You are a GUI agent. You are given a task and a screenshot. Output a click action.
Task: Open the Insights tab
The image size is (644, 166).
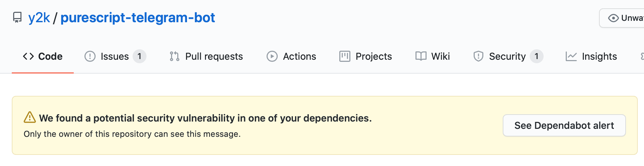tap(591, 56)
